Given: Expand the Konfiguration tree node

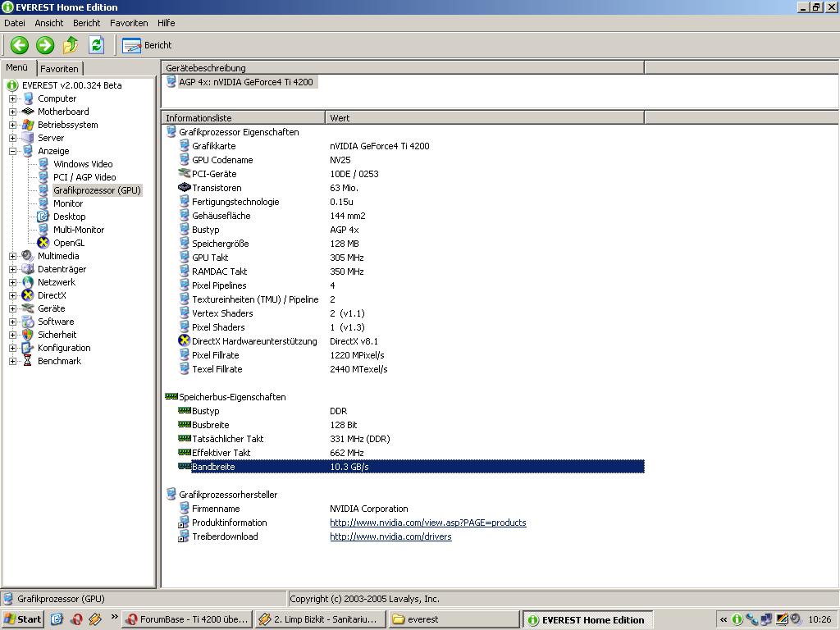Looking at the screenshot, I should (13, 348).
